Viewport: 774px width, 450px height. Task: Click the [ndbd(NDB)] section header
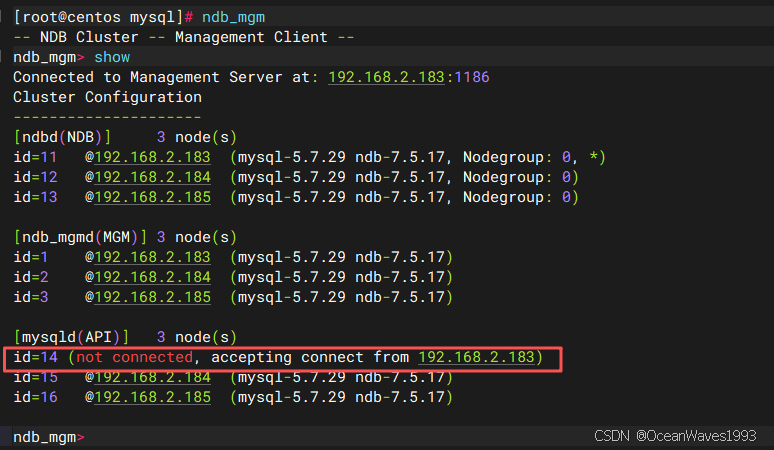(x=62, y=137)
